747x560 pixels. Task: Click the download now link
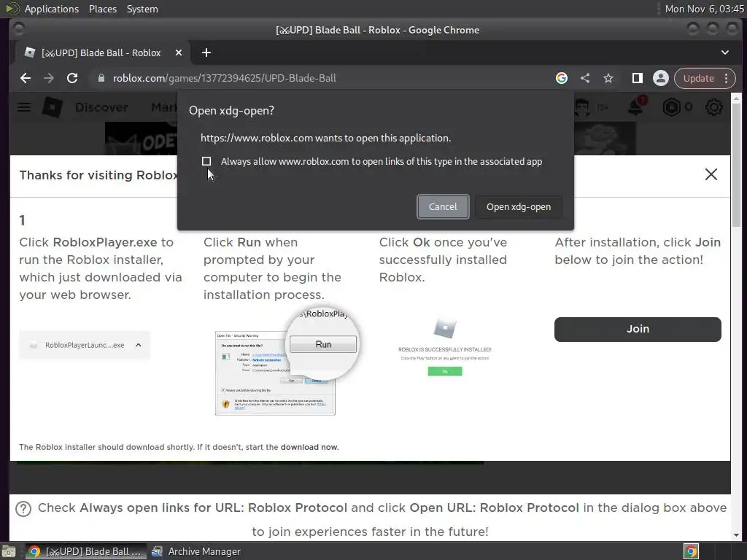click(x=309, y=447)
